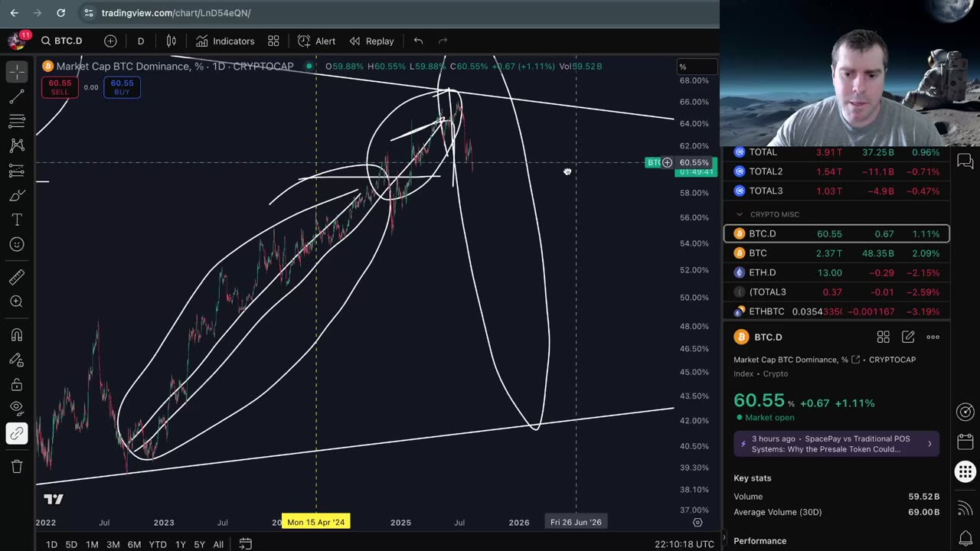Open the emoji icons tool

(17, 244)
